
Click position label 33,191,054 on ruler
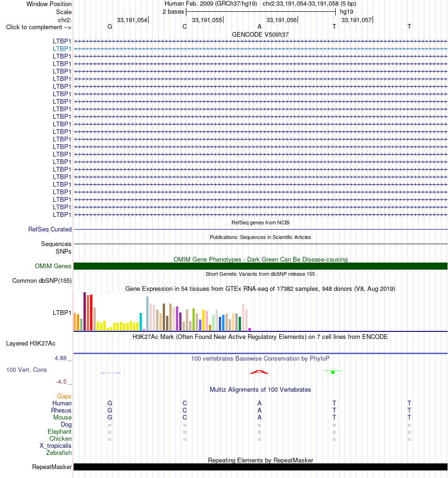pyautogui.click(x=132, y=20)
